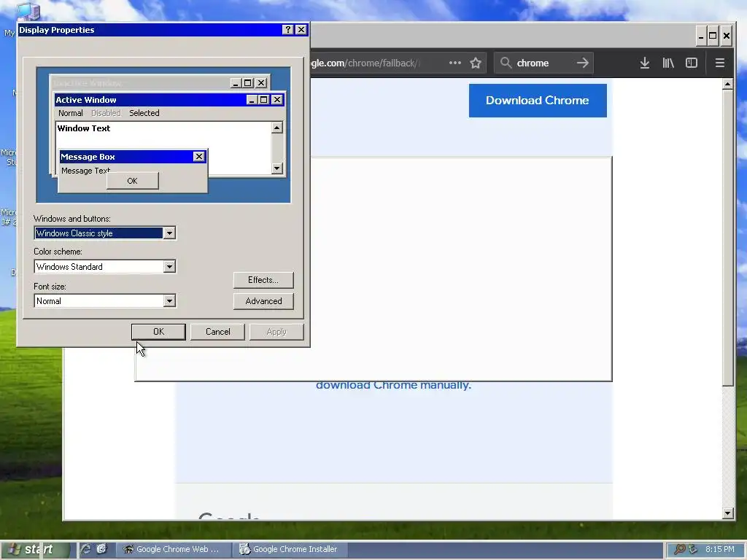Click the preview scrollbar up arrow
Viewport: 747px width, 560px height.
(x=276, y=128)
